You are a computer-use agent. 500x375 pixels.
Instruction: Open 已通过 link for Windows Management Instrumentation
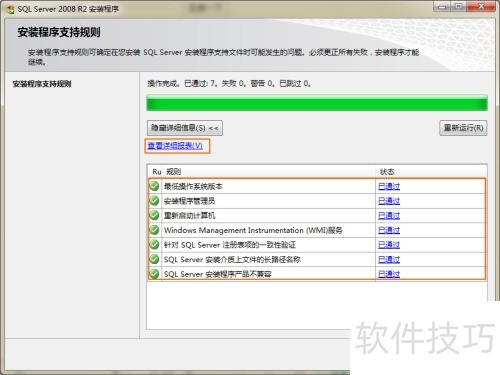click(389, 230)
